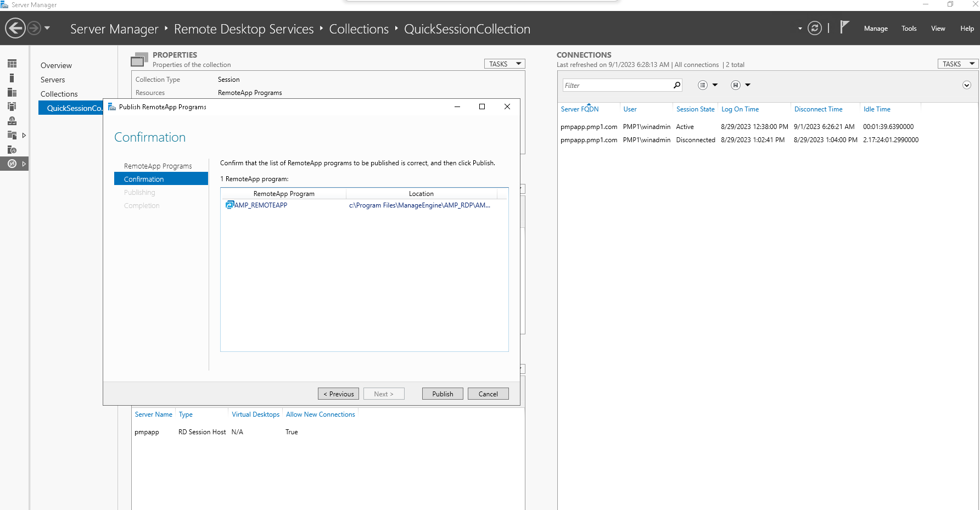Viewport: 980px width, 510px height.
Task: Open the Notifications flag icon
Action: coord(844,27)
